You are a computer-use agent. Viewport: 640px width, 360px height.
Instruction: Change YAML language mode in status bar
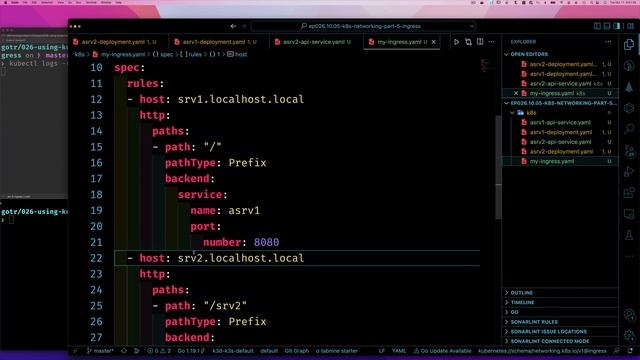coord(399,351)
